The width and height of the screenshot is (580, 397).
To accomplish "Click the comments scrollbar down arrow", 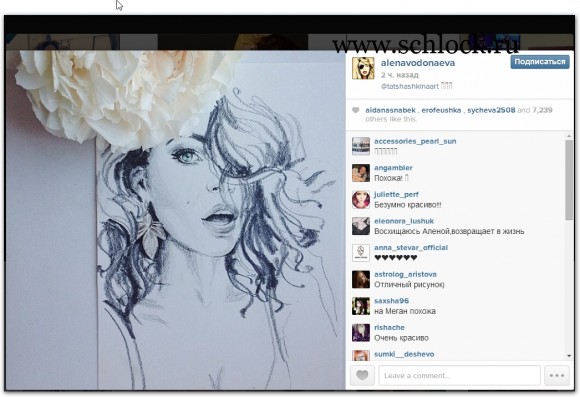I will click(569, 356).
